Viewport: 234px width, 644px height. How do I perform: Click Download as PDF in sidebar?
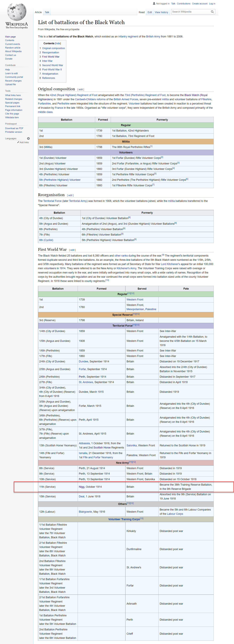coord(14,128)
